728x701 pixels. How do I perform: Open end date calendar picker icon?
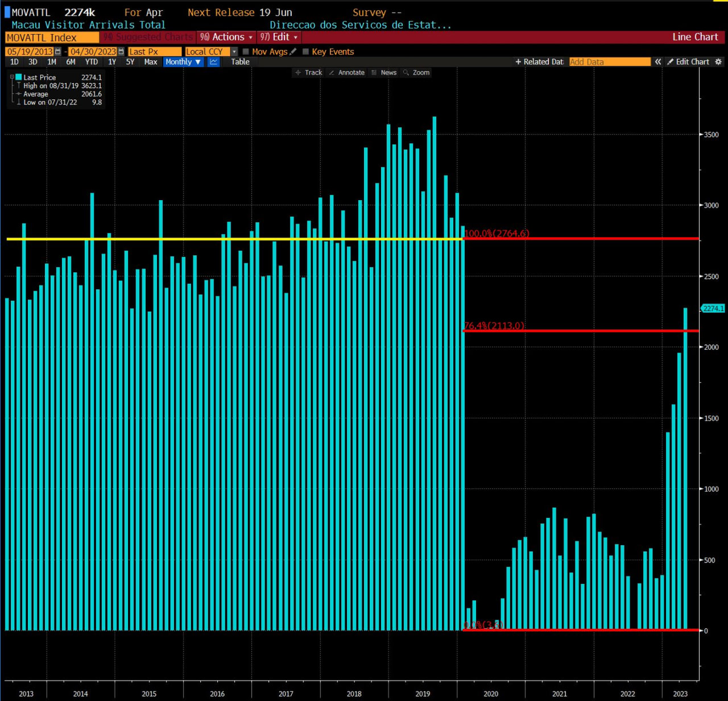pyautogui.click(x=121, y=52)
